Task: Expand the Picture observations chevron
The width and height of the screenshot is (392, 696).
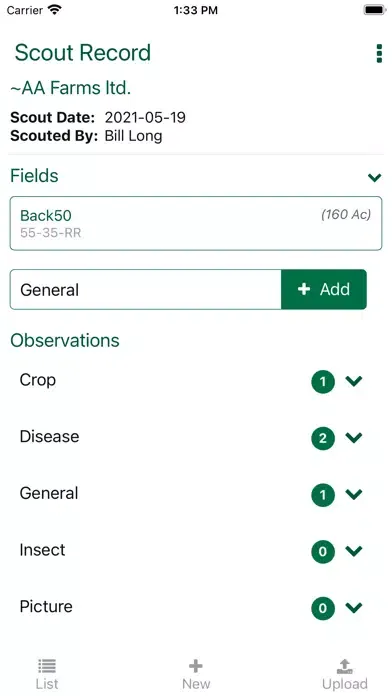Action: pos(354,607)
